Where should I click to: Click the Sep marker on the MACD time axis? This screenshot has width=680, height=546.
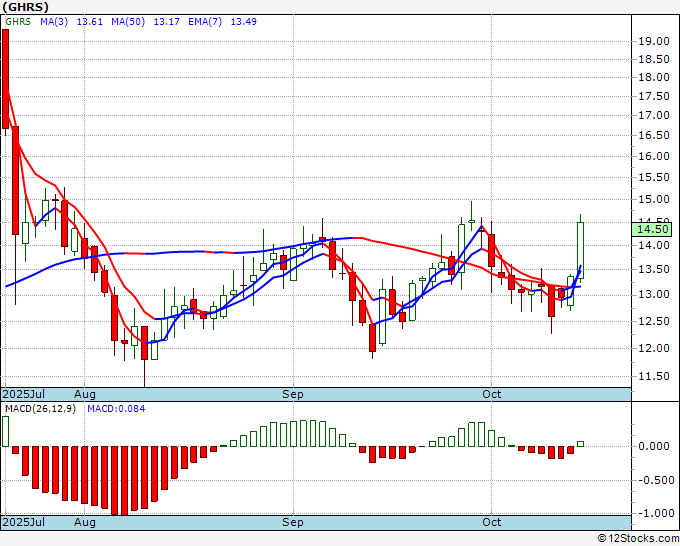(292, 523)
